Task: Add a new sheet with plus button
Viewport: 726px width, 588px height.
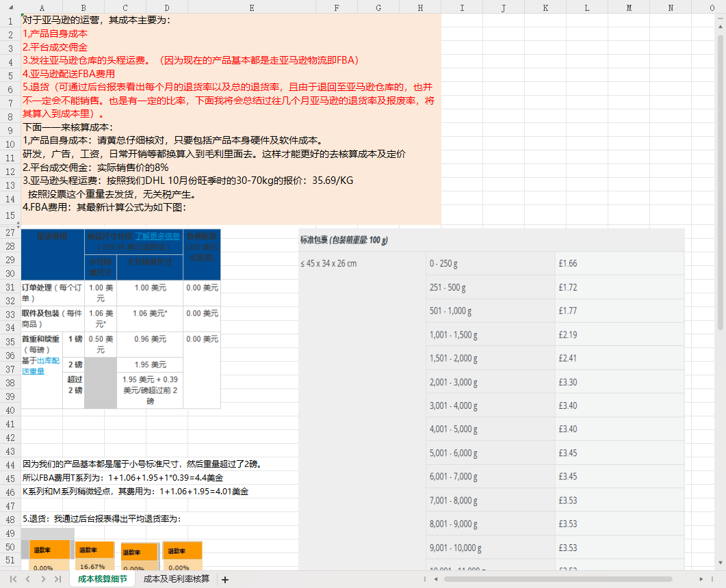Action: (x=225, y=580)
